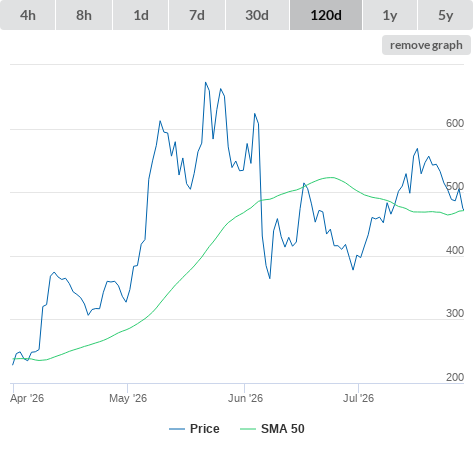Click the SMA 50 line peak near 500

(x=330, y=177)
